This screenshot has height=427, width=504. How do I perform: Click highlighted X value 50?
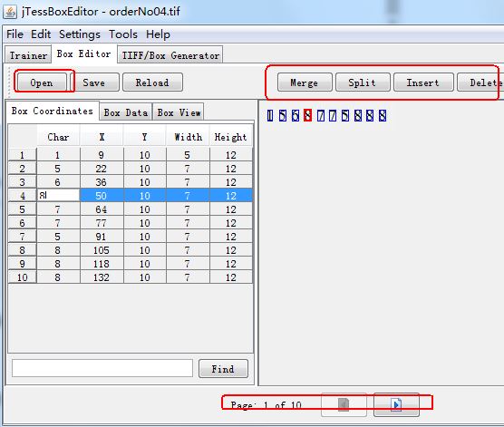pyautogui.click(x=102, y=195)
